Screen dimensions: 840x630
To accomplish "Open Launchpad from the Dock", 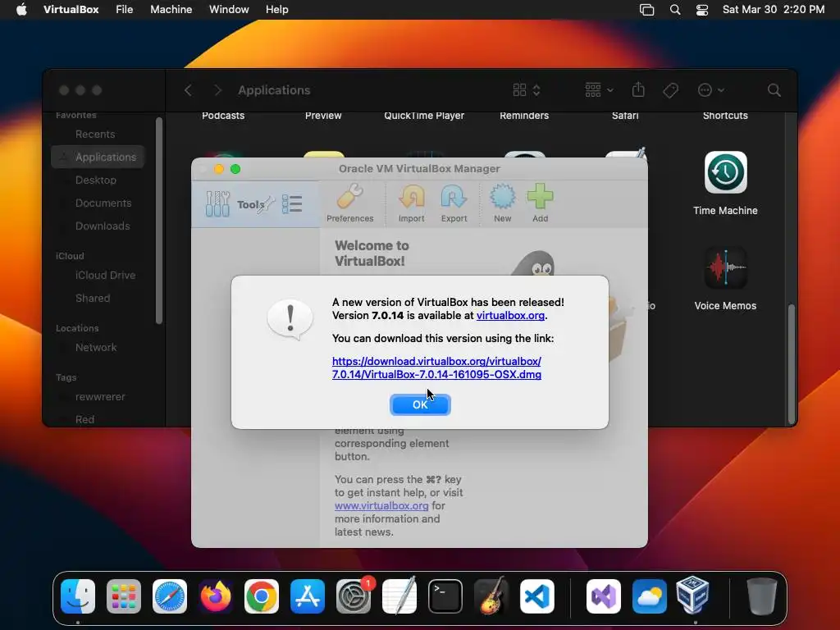I will pyautogui.click(x=124, y=596).
